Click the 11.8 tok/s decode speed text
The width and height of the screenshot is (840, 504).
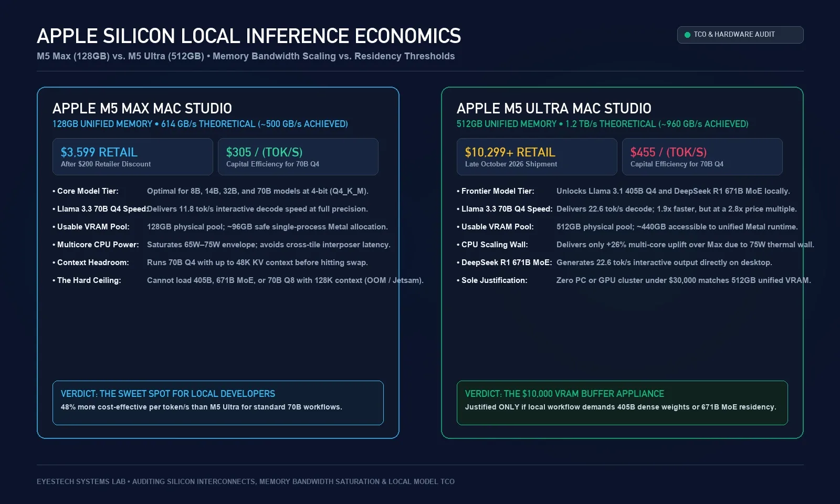[x=257, y=209]
